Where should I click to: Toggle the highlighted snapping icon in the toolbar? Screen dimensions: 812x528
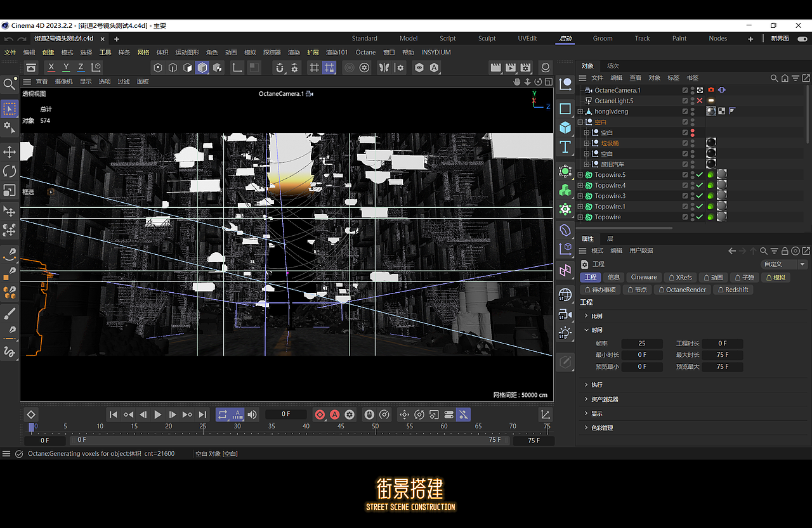[x=329, y=68]
